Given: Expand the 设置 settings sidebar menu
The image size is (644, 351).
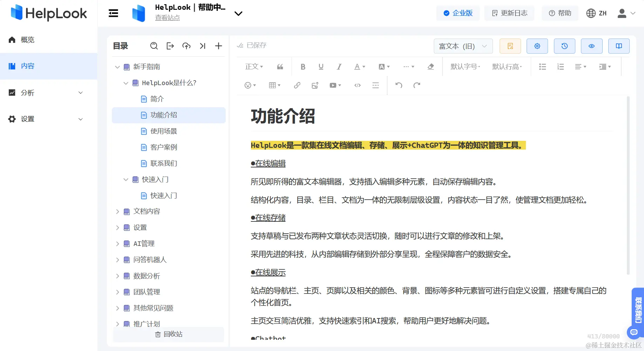Looking at the screenshot, I should [49, 119].
